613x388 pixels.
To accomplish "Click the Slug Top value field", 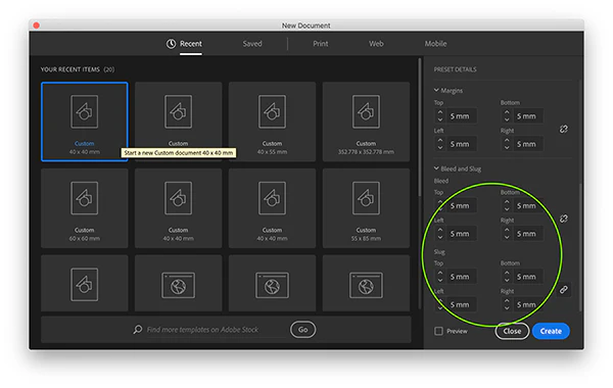I will pyautogui.click(x=461, y=277).
